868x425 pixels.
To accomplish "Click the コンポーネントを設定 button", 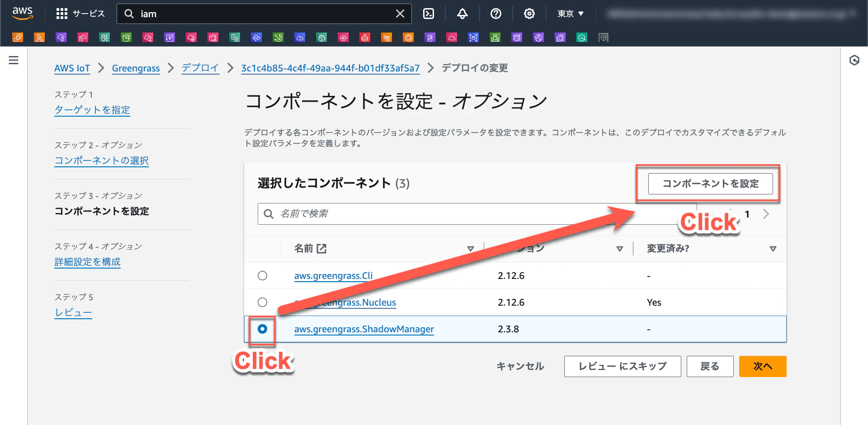I will 710,184.
